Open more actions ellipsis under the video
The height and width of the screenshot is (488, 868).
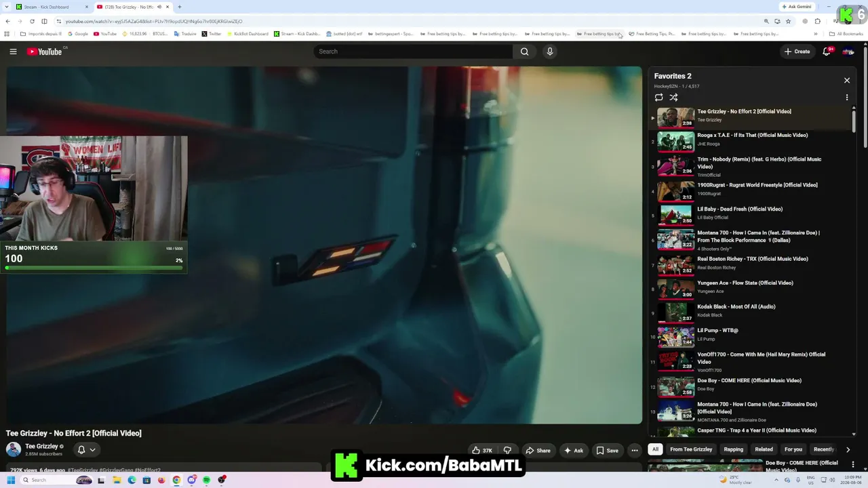pyautogui.click(x=635, y=450)
